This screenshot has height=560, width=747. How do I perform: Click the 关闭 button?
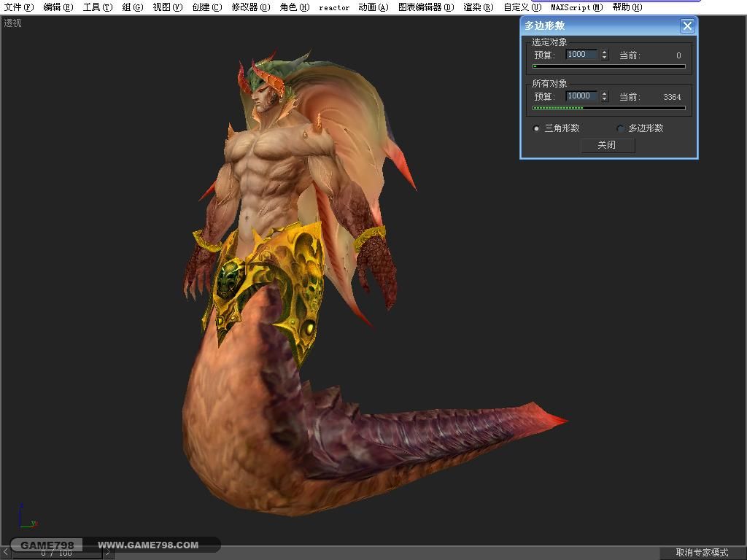[608, 145]
